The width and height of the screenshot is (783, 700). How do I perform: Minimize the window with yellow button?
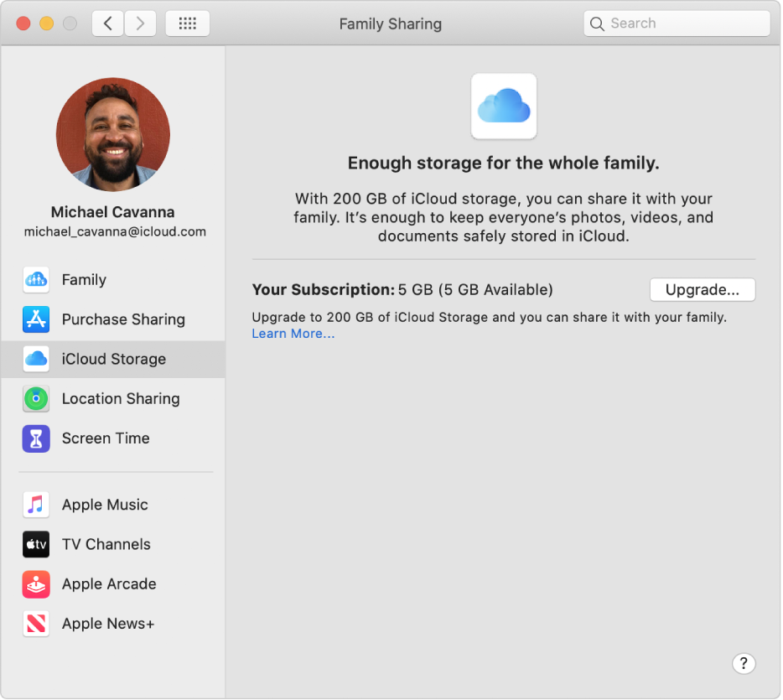pos(46,23)
